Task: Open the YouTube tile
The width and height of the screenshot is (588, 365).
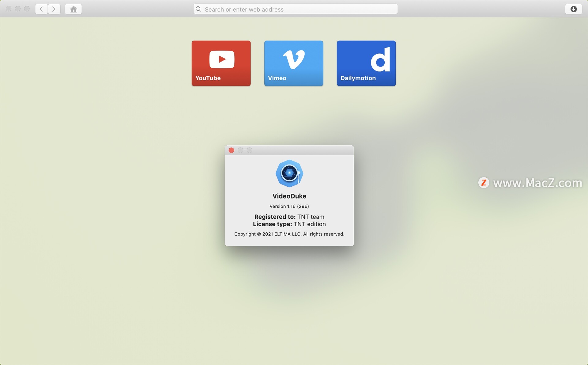Action: [x=221, y=63]
